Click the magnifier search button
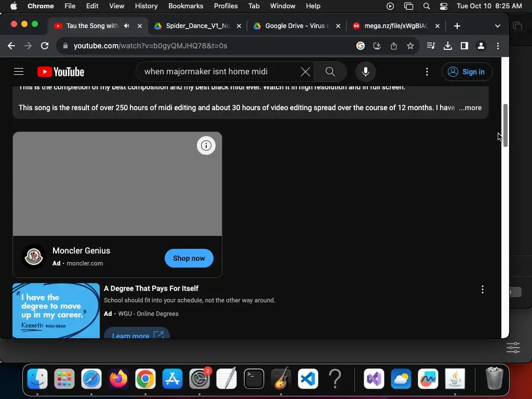The width and height of the screenshot is (532, 399). pos(330,72)
